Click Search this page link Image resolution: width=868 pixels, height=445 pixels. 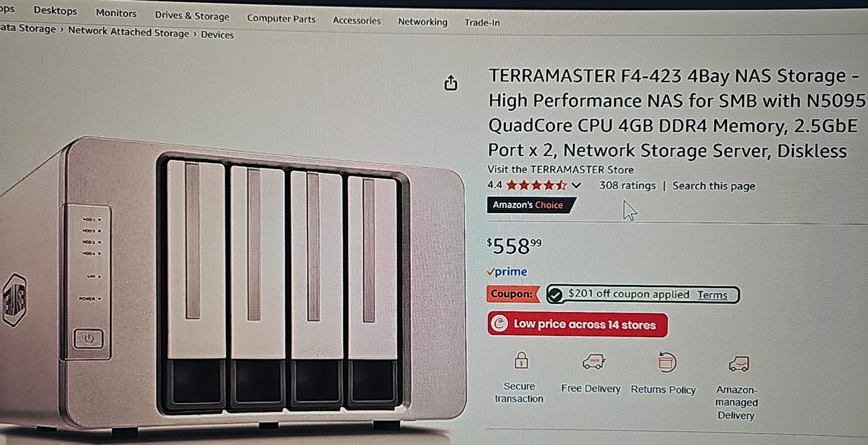tap(713, 186)
